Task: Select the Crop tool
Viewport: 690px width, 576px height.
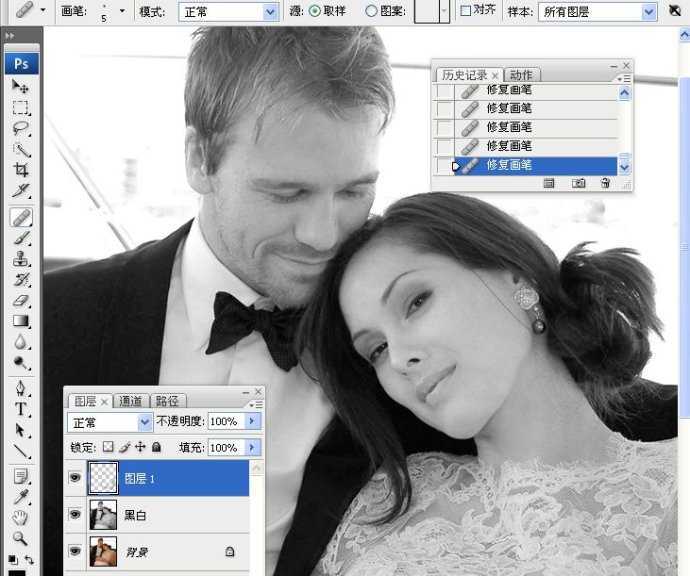Action: point(20,170)
